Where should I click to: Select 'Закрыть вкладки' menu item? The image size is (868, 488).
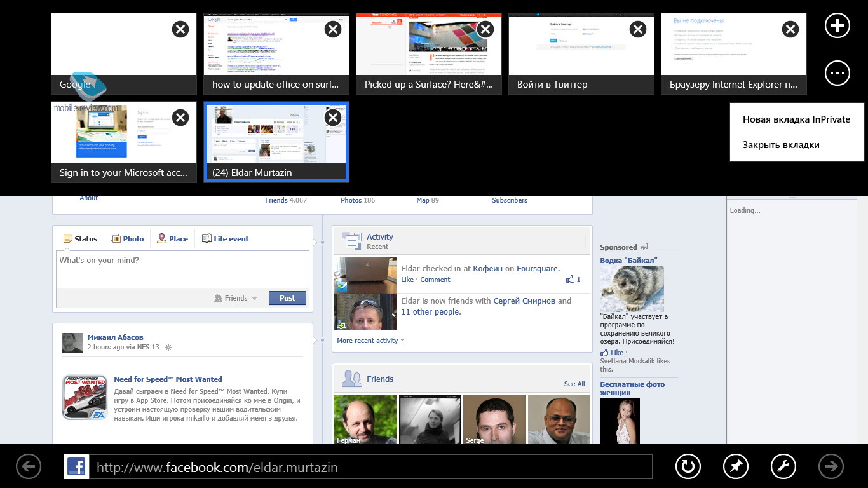pyautogui.click(x=796, y=145)
